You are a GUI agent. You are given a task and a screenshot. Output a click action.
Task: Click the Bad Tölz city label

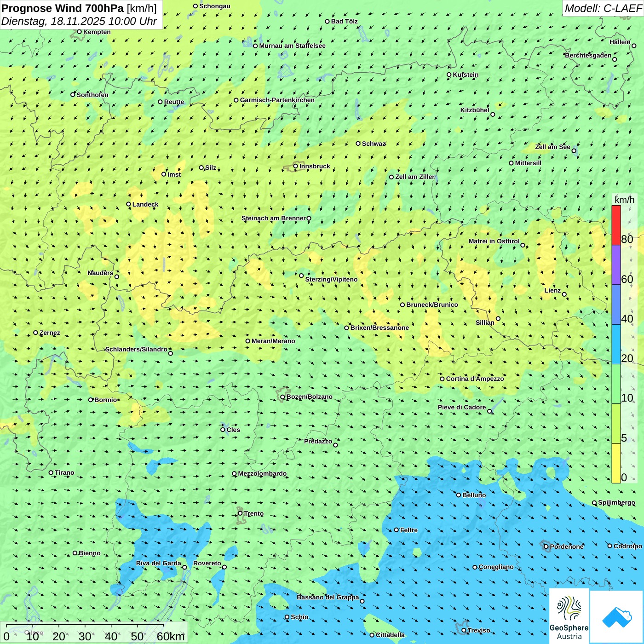coord(344,21)
